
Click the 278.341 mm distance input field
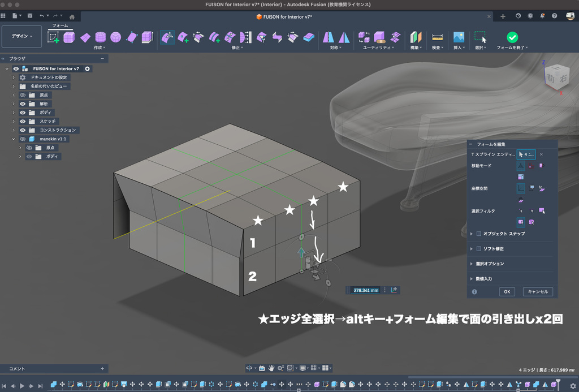point(365,290)
